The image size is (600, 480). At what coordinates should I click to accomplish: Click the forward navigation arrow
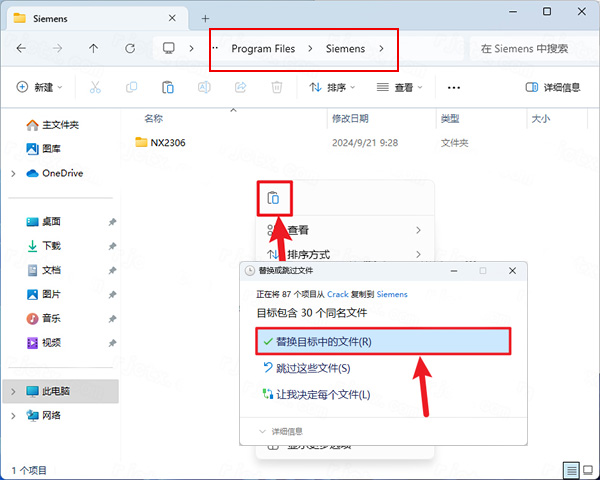pyautogui.click(x=57, y=48)
